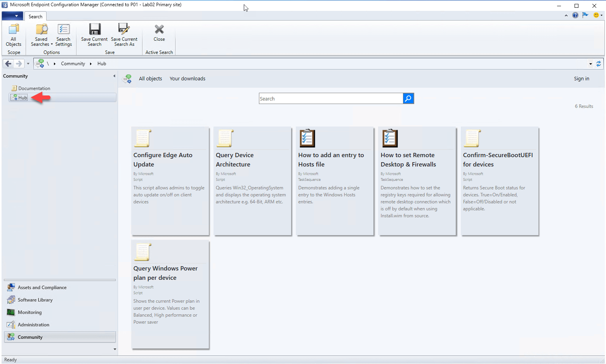Screen dimensions: 606x364
Task: Open Query Device Architecture title
Action: [x=235, y=160]
